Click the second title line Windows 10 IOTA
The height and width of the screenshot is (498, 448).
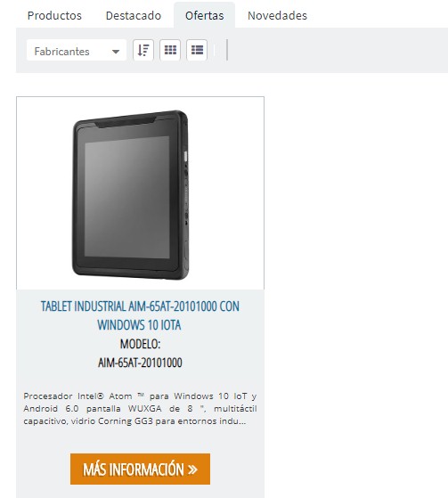point(139,325)
